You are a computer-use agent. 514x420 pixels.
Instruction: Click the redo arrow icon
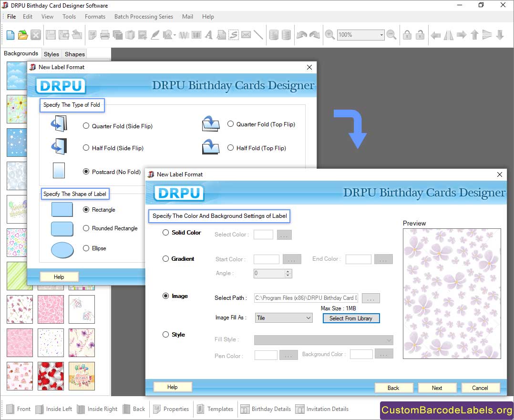315,35
